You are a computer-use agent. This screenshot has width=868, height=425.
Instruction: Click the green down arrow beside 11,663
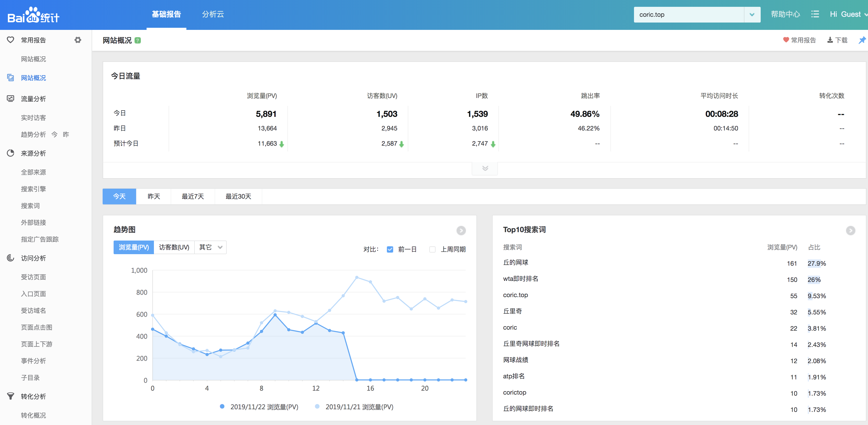282,144
